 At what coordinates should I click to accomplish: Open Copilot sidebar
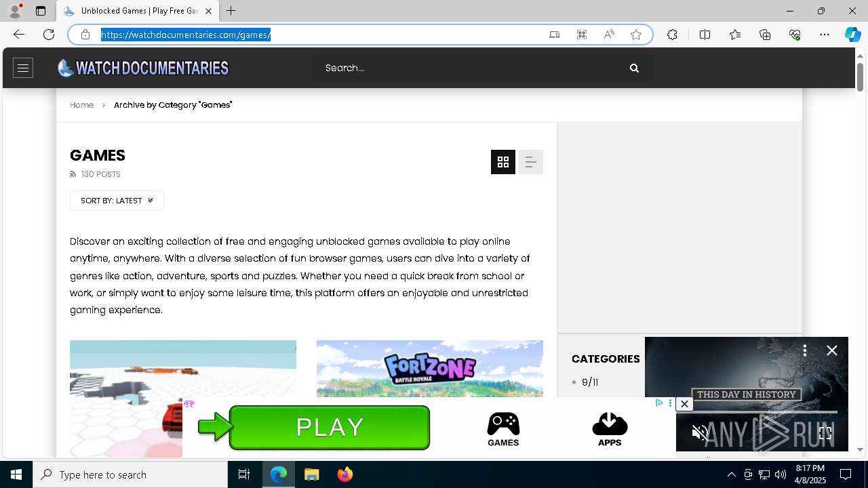pyautogui.click(x=853, y=35)
